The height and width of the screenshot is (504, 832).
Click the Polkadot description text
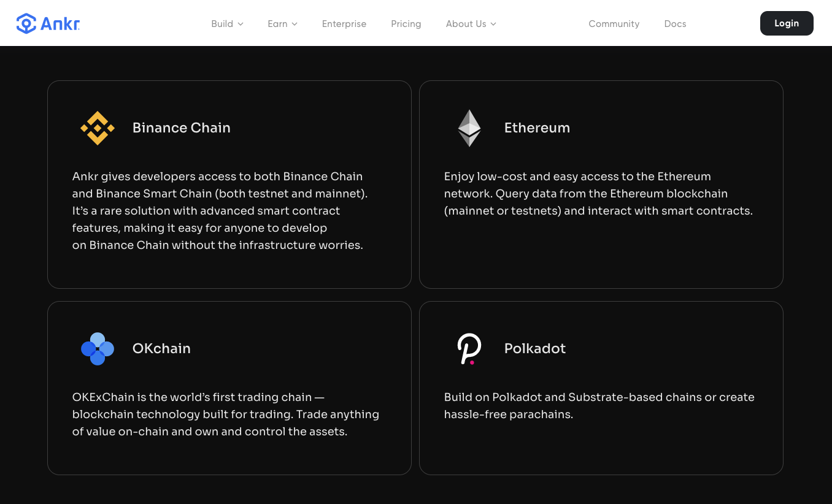tap(599, 406)
